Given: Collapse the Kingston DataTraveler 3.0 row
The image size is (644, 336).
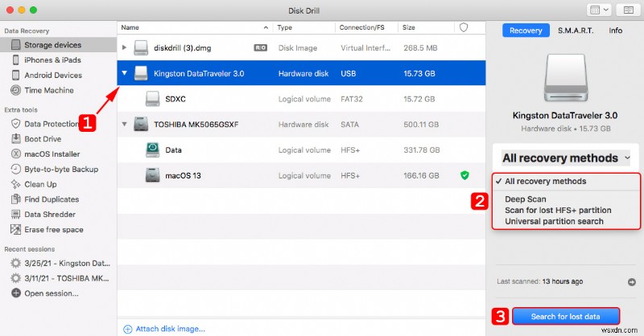Looking at the screenshot, I should [x=125, y=73].
